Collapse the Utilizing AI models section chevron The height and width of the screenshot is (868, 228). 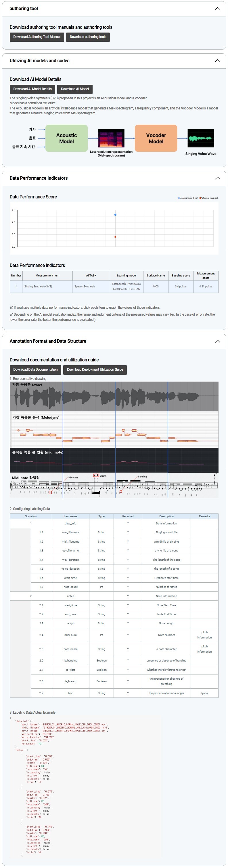tap(217, 61)
